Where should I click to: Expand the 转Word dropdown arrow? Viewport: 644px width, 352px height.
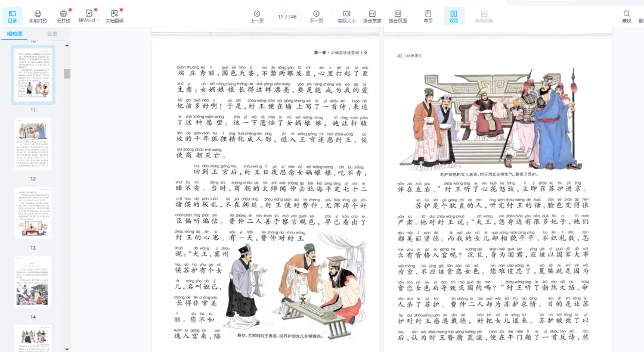(x=98, y=20)
